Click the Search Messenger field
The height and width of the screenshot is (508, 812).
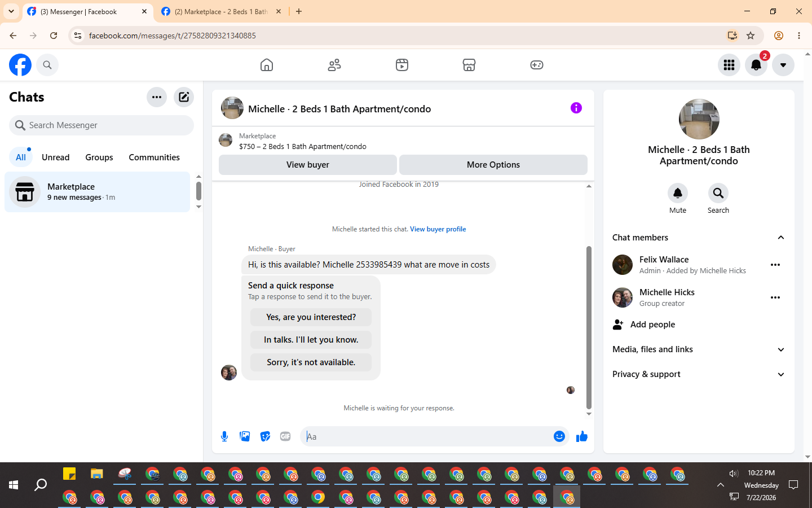pos(101,125)
